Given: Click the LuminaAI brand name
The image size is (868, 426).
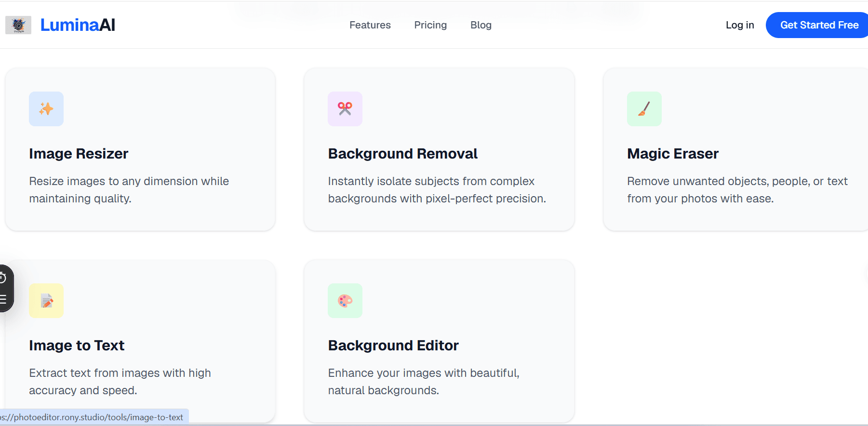Looking at the screenshot, I should 78,25.
